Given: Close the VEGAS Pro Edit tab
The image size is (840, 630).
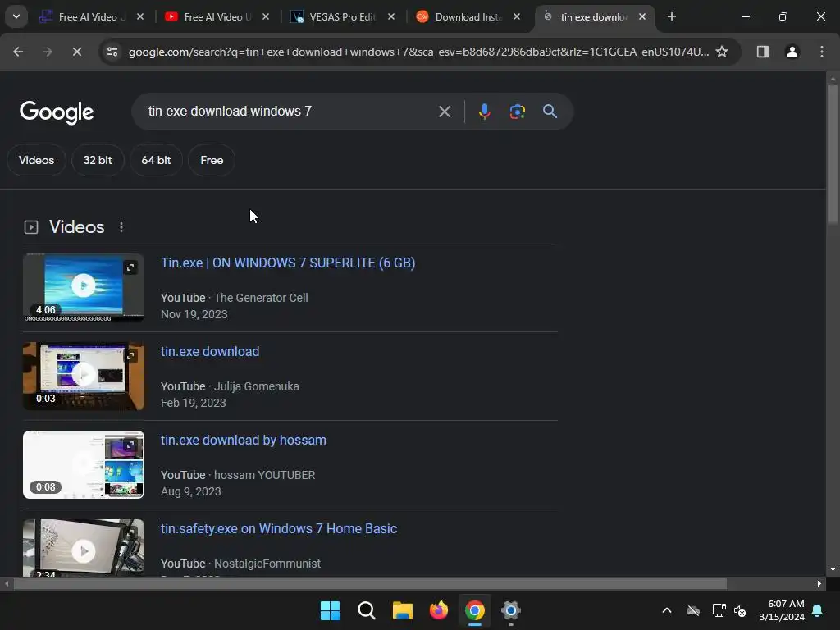Looking at the screenshot, I should 391,17.
